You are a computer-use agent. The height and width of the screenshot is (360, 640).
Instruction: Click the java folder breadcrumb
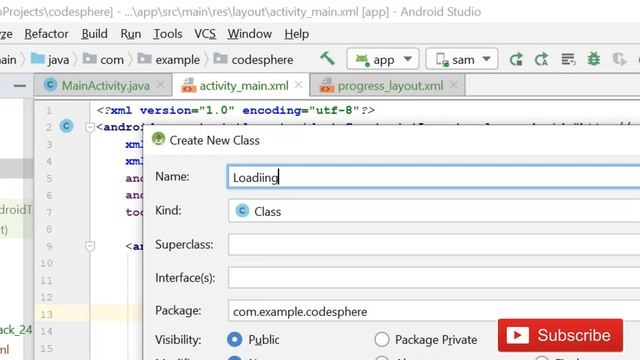pos(50,60)
